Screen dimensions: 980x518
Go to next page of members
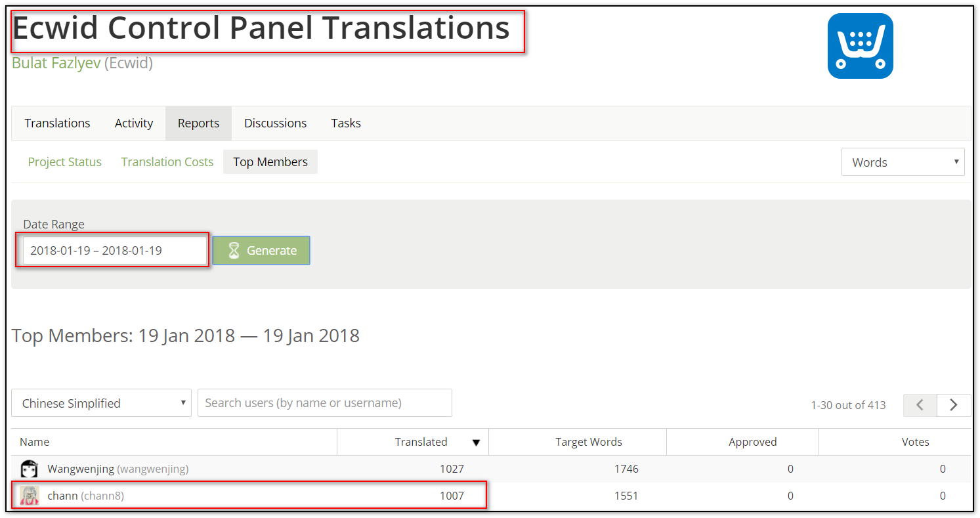pos(954,405)
